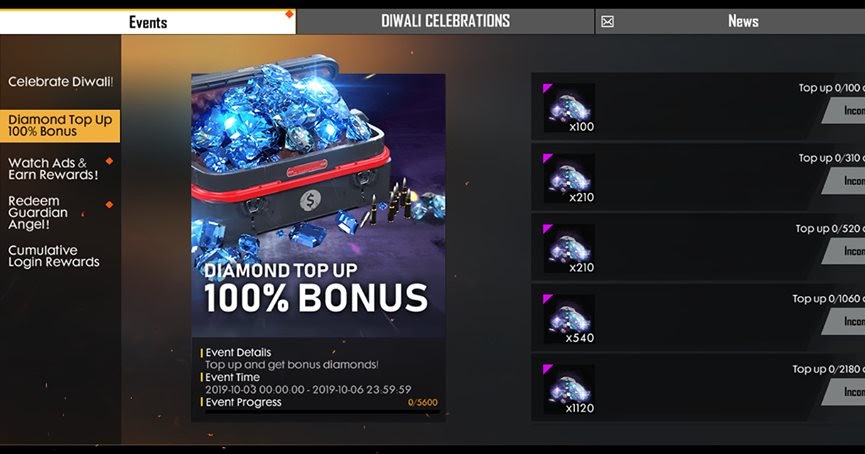The height and width of the screenshot is (454, 865).
Task: Select Diamond Top Up 100% Bonus entry
Action: [x=60, y=126]
